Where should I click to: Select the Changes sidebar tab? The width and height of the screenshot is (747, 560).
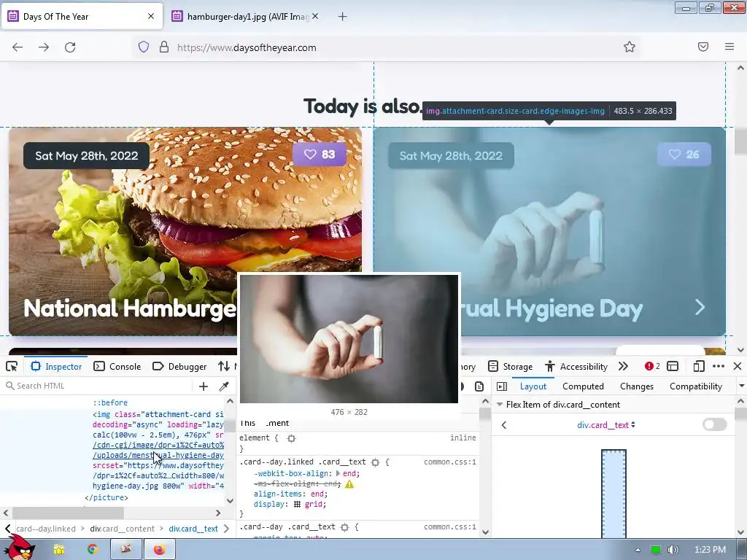(x=637, y=386)
